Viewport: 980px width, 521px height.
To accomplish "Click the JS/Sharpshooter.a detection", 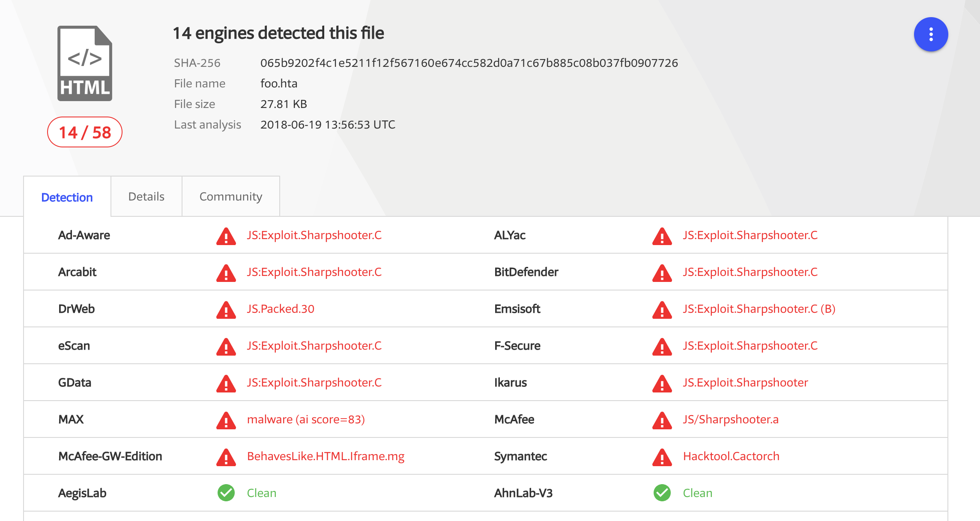I will click(x=731, y=419).
